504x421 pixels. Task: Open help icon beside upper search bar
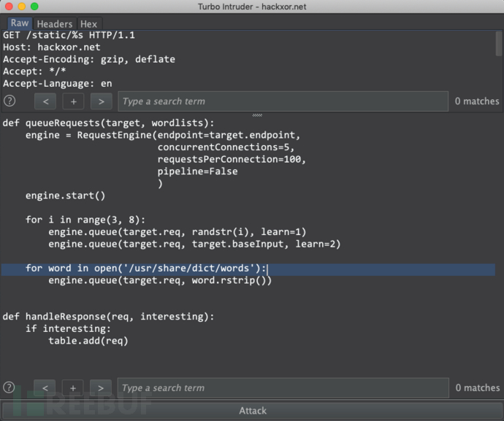pyautogui.click(x=9, y=101)
